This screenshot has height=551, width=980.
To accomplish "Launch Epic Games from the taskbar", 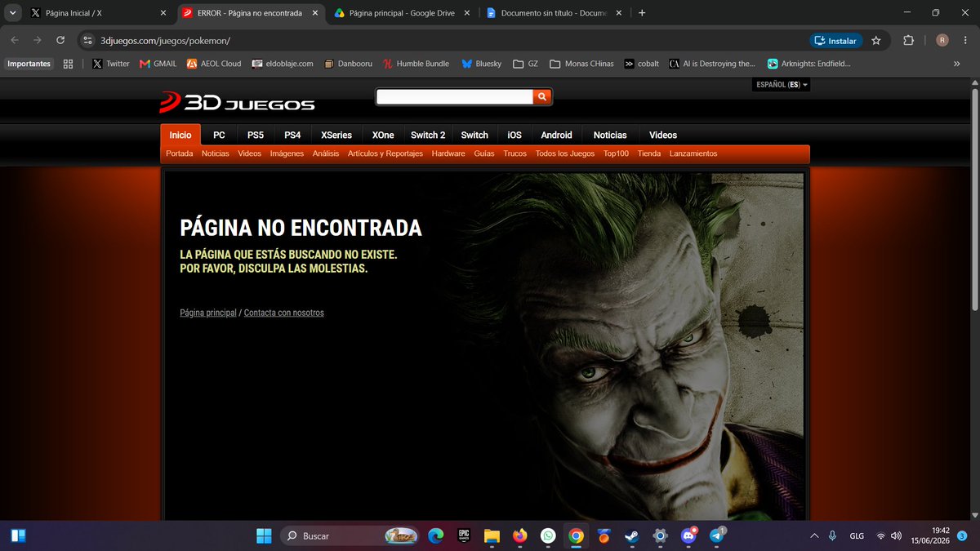I will tap(463, 535).
